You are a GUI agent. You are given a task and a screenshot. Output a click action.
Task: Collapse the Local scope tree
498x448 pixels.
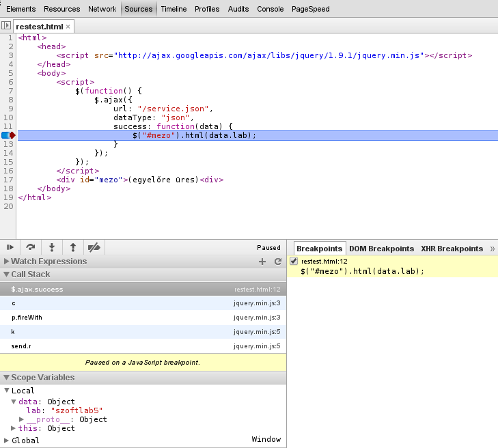(7, 390)
